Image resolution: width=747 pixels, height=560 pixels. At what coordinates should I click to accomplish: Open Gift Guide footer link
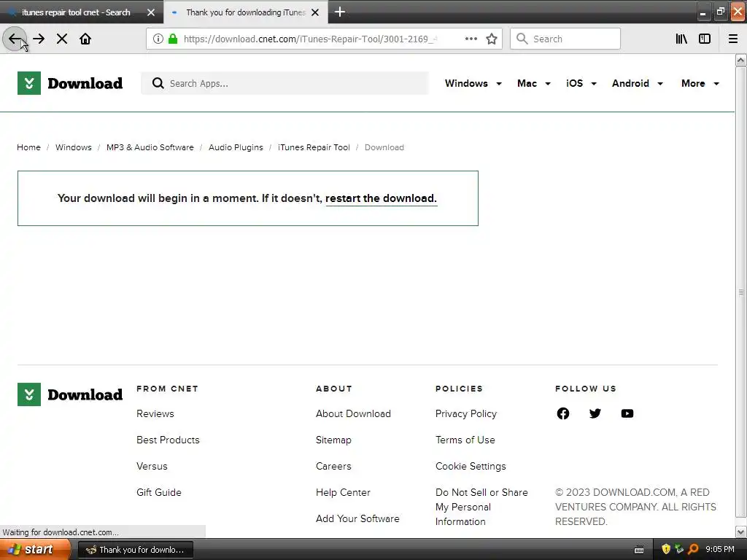pyautogui.click(x=158, y=492)
